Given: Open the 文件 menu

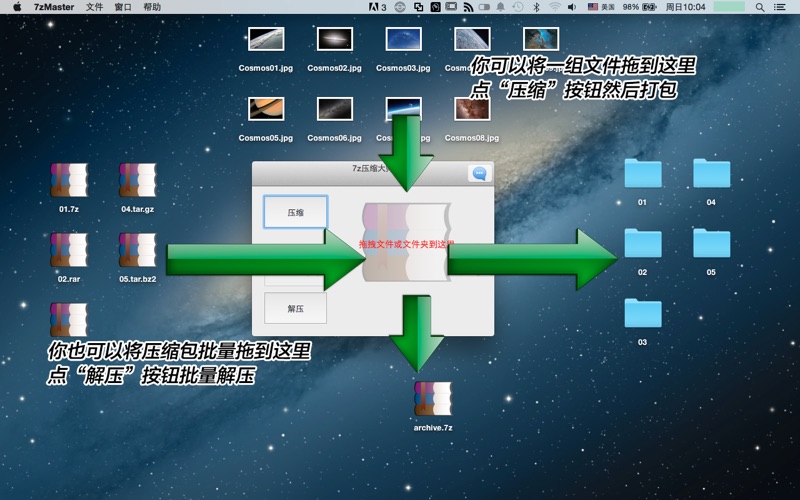Looking at the screenshot, I should (x=94, y=7).
